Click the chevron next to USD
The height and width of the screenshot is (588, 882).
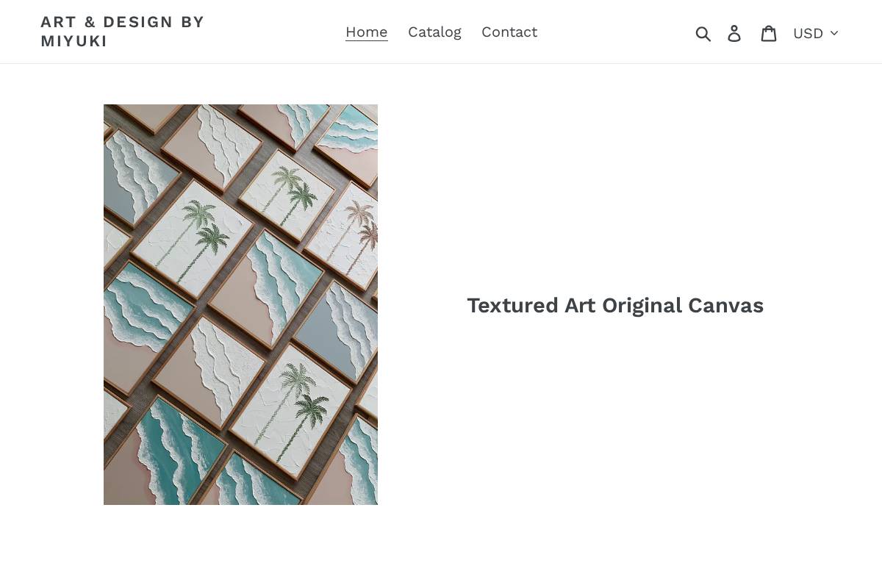coord(833,33)
